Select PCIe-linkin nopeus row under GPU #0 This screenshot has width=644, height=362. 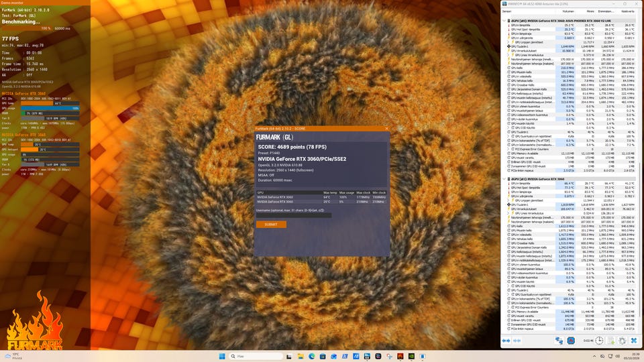571,170
